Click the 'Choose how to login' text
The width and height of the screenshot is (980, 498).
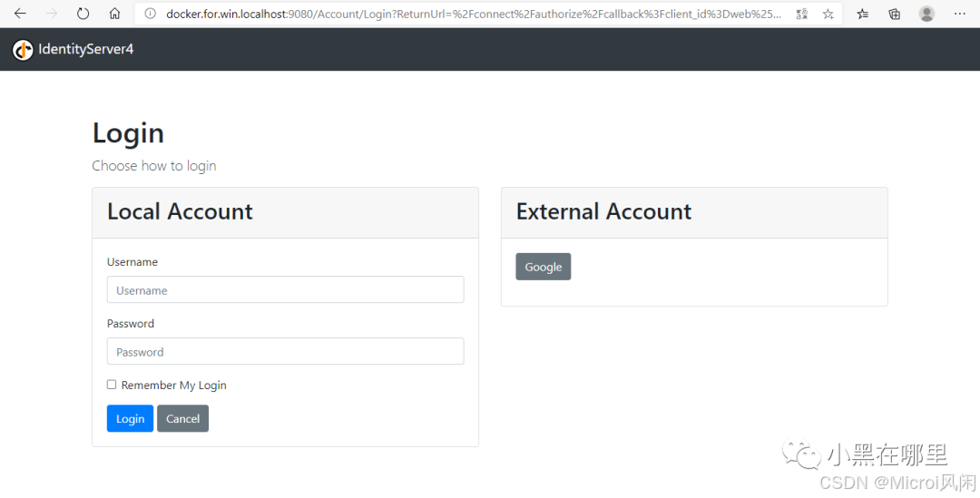(154, 166)
